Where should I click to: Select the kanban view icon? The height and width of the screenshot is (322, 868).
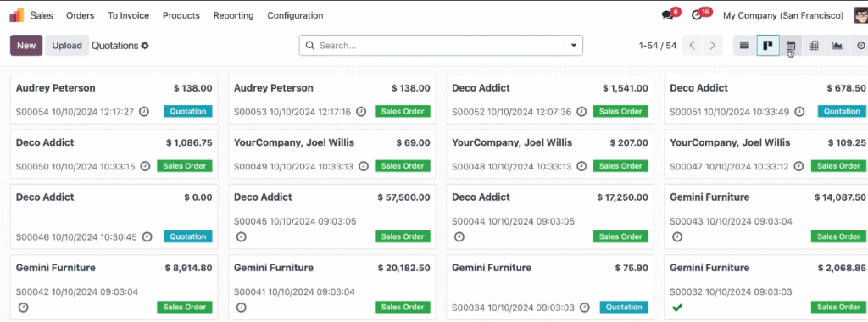[x=768, y=46]
